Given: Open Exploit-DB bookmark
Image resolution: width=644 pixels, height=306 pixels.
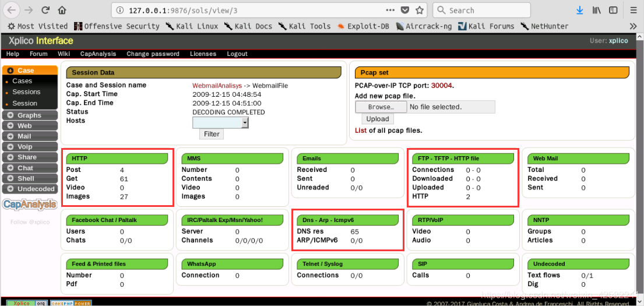Looking at the screenshot, I should pos(363,26).
